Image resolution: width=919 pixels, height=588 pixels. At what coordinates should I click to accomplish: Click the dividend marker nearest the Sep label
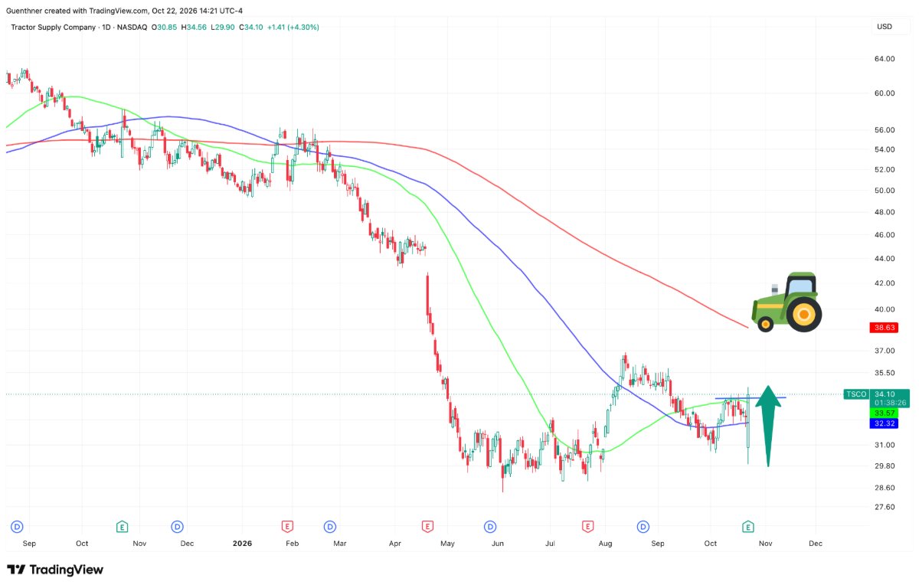[x=18, y=526]
